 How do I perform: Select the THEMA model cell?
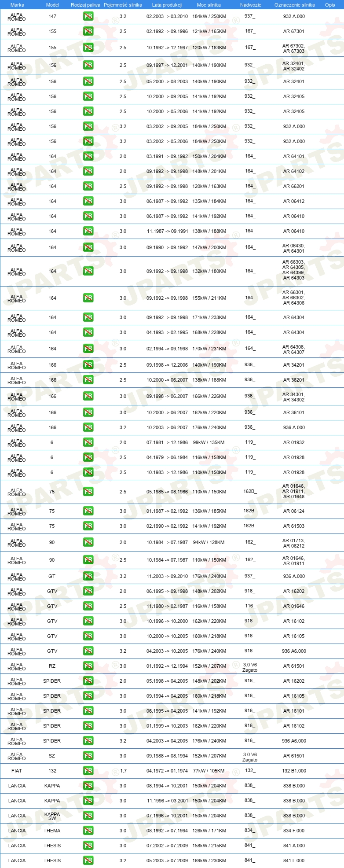pos(52,831)
